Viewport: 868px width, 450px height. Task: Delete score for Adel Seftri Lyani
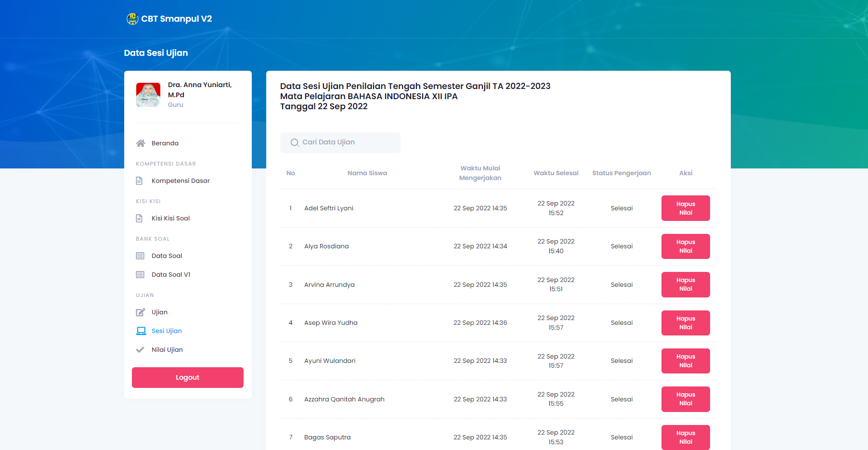click(685, 208)
